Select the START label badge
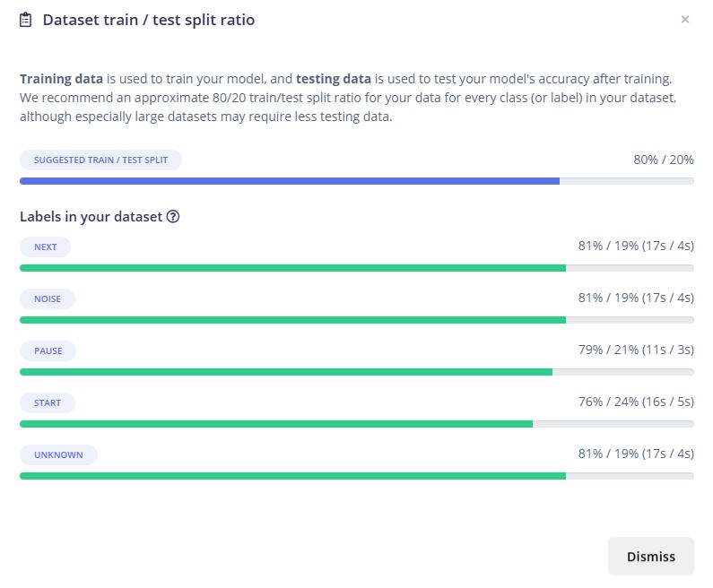Viewport: 713px width, 588px height. pyautogui.click(x=48, y=402)
